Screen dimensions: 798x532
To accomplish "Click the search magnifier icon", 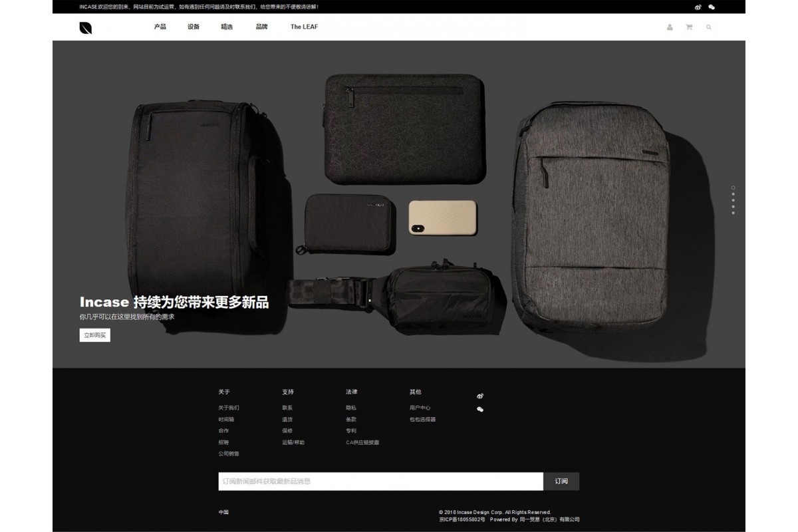I will (709, 27).
